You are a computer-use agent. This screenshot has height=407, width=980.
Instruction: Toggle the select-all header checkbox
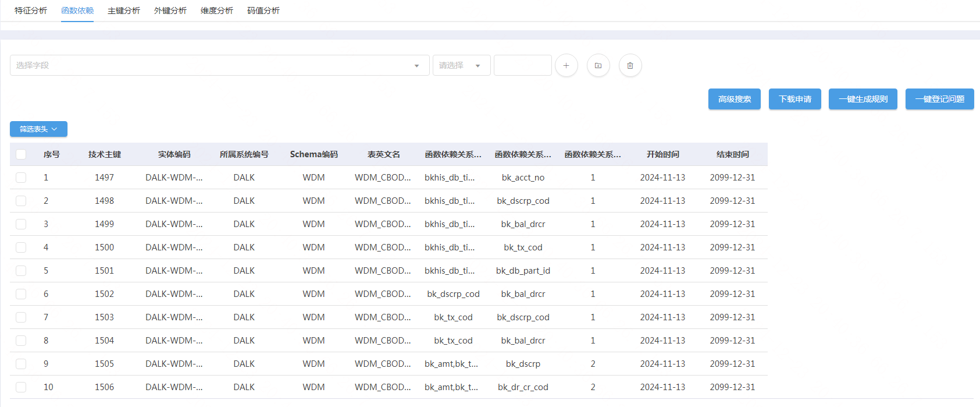tap(21, 154)
